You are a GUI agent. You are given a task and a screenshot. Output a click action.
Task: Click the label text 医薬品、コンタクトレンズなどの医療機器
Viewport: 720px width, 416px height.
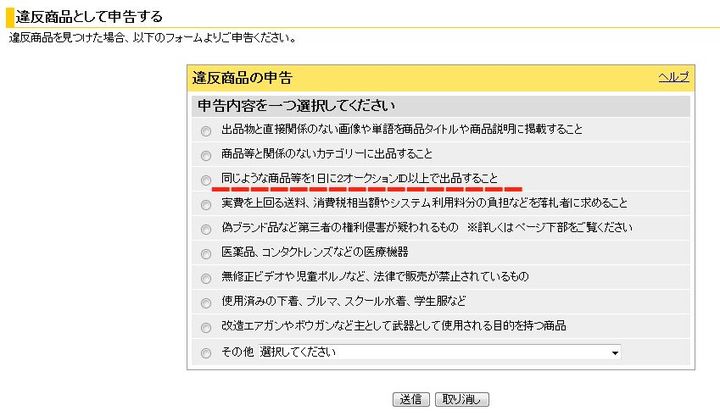[315, 252]
